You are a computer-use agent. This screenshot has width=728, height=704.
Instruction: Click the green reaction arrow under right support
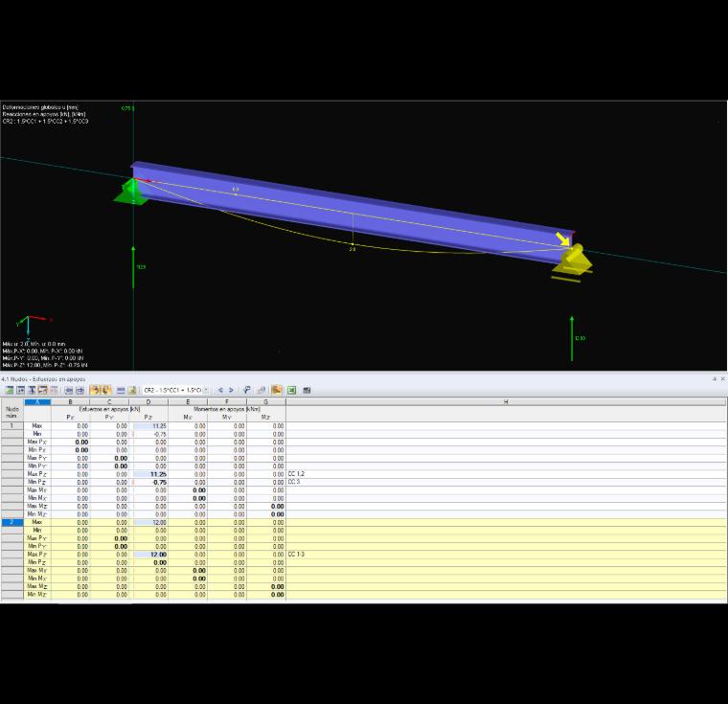click(572, 338)
